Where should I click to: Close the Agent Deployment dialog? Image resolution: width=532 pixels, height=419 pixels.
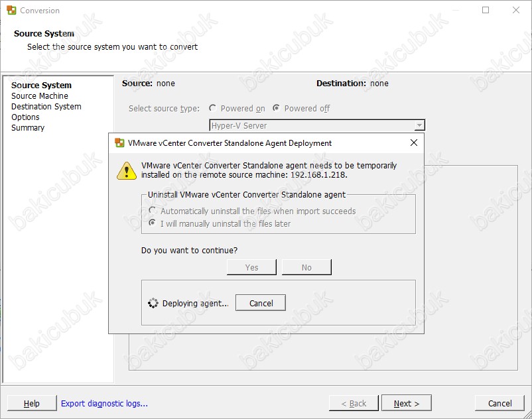(x=413, y=143)
